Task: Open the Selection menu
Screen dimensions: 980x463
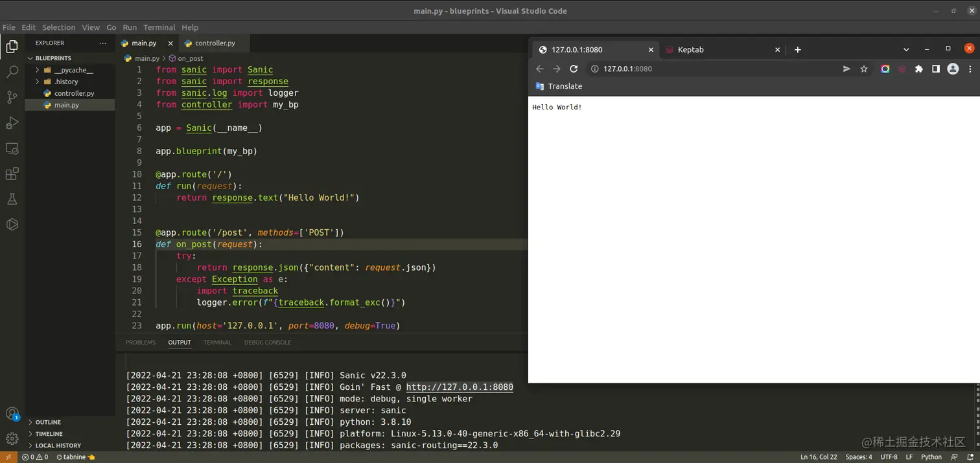Action: 59,27
